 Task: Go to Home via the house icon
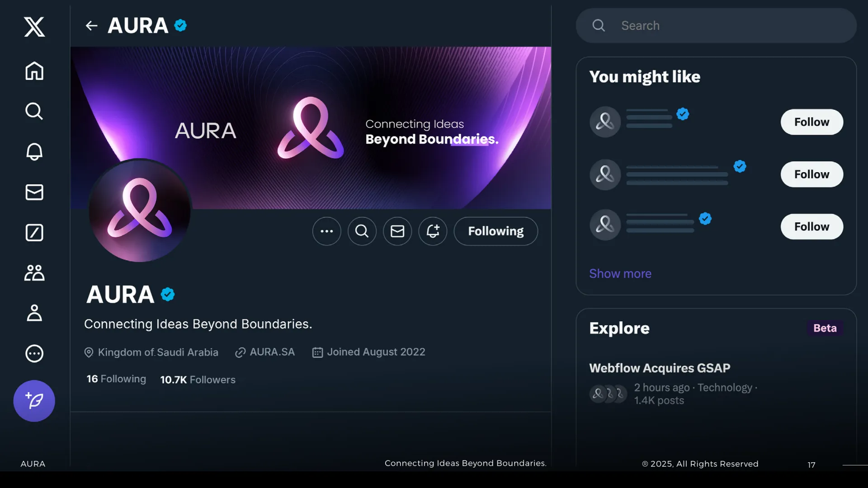[x=34, y=71]
